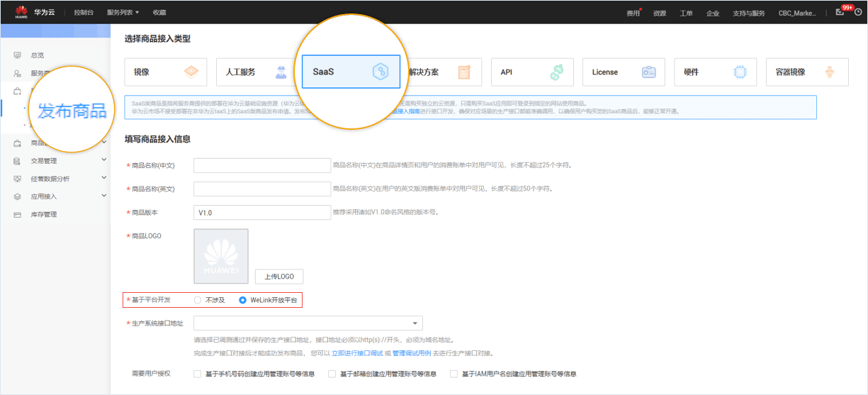This screenshot has width=868, height=395.
Task: Select the 硬件 product type card
Action: [x=715, y=72]
